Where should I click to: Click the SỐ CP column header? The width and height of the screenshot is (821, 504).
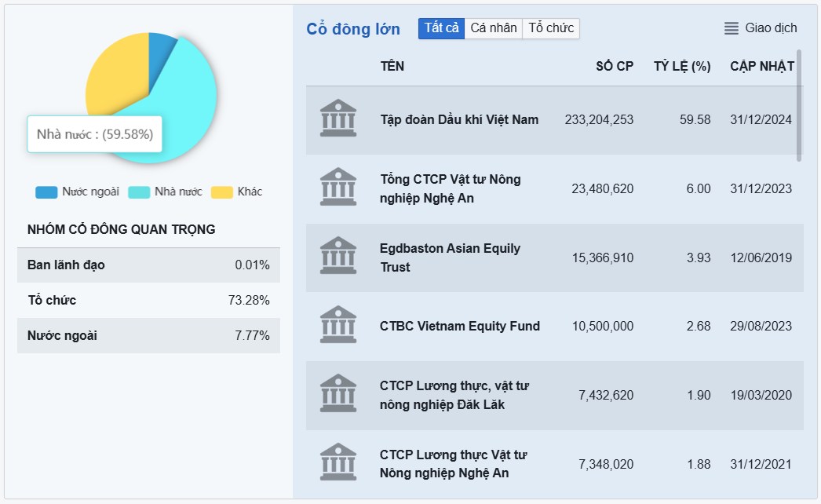click(x=614, y=67)
